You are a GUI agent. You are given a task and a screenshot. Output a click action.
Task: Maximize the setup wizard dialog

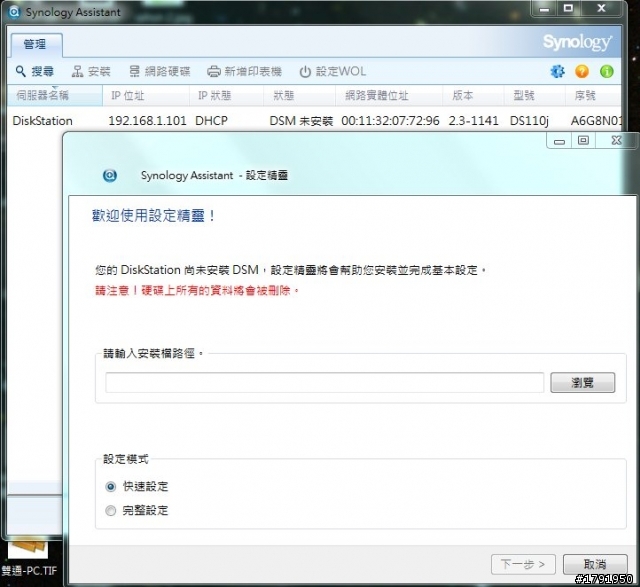coord(583,141)
